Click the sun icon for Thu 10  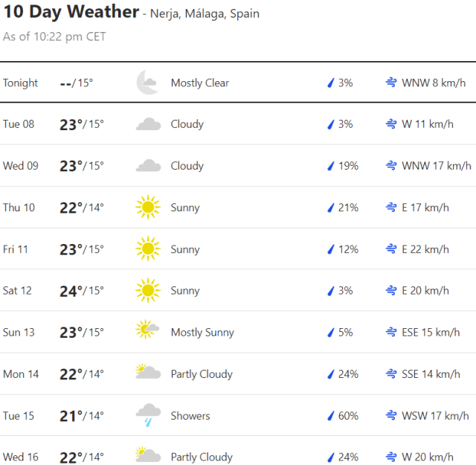[148, 208]
